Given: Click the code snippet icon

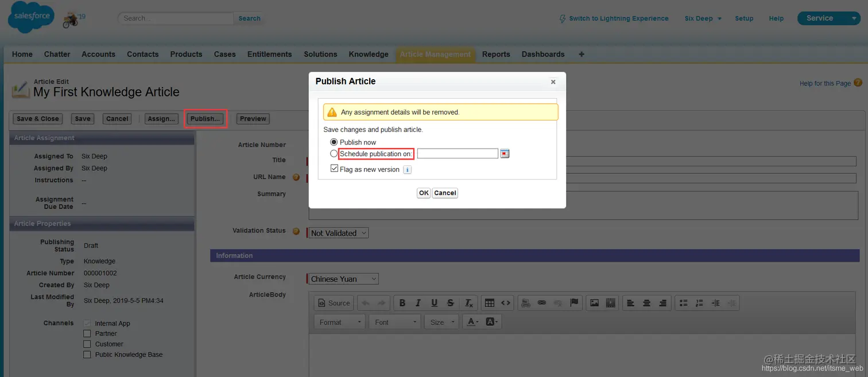Looking at the screenshot, I should click(505, 303).
